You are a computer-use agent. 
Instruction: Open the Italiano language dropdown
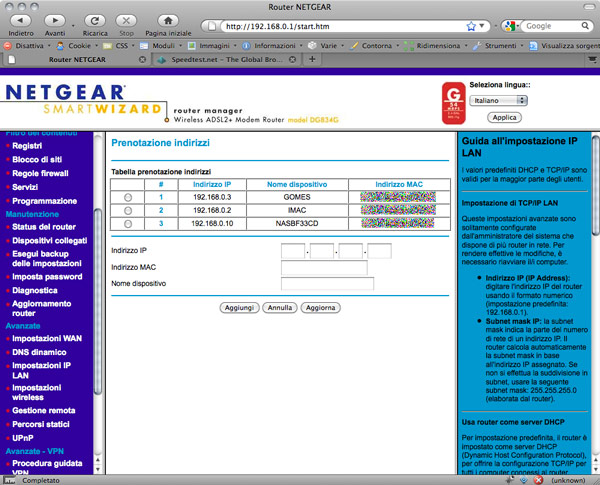click(498, 100)
